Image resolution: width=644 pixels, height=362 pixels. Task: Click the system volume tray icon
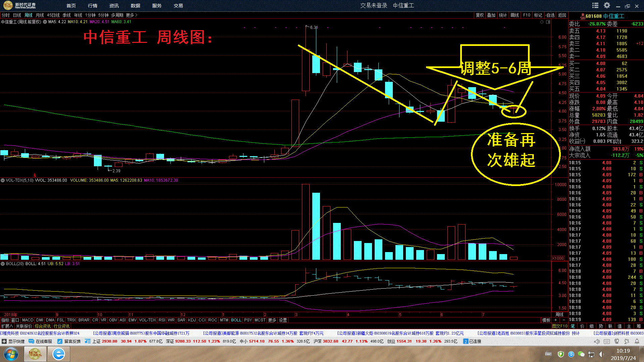pos(601,354)
